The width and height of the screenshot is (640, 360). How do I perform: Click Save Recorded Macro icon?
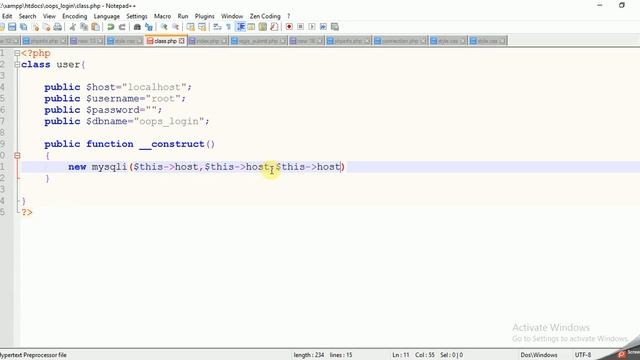[335, 27]
